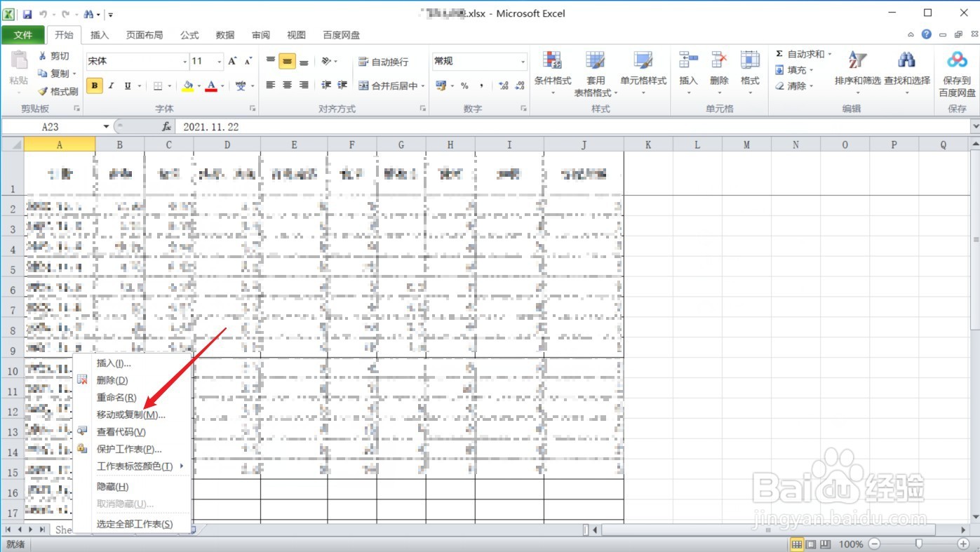This screenshot has width=980, height=552.
Task: Apply the red font color button
Action: (211, 86)
